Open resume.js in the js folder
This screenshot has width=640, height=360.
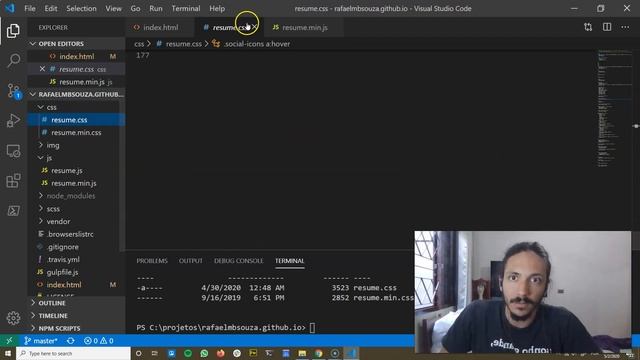point(76,170)
